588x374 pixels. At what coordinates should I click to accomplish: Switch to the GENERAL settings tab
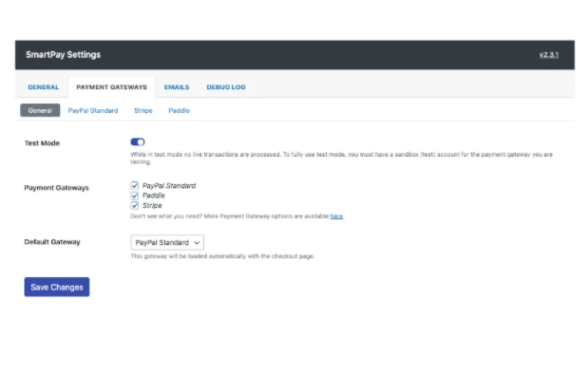tap(43, 87)
